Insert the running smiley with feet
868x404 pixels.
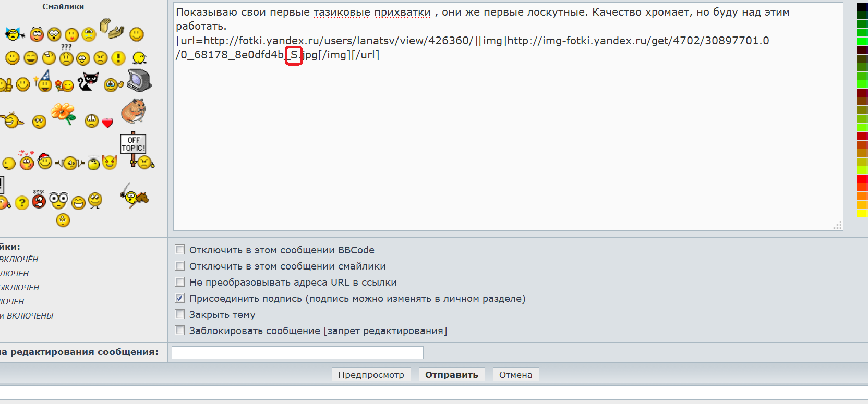pos(139,58)
